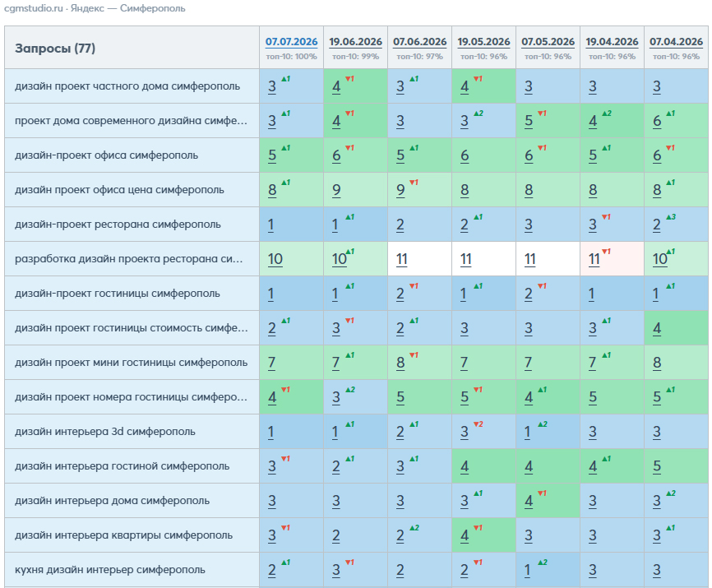Open the 19.04.2026 date header

point(612,42)
